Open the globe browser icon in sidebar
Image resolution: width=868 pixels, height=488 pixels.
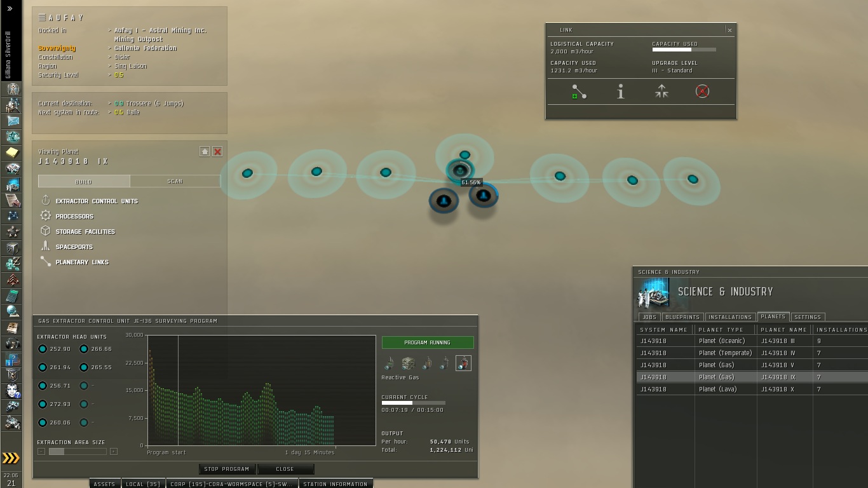pyautogui.click(x=12, y=311)
